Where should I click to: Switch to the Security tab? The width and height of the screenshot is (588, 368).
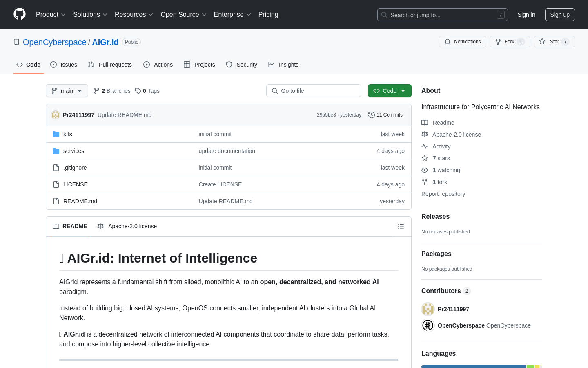(242, 65)
